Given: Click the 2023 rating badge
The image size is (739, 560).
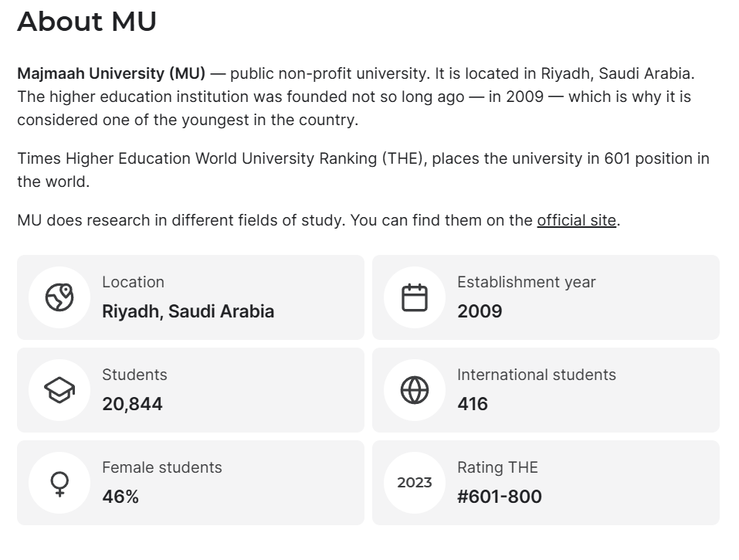Looking at the screenshot, I should pos(414,483).
